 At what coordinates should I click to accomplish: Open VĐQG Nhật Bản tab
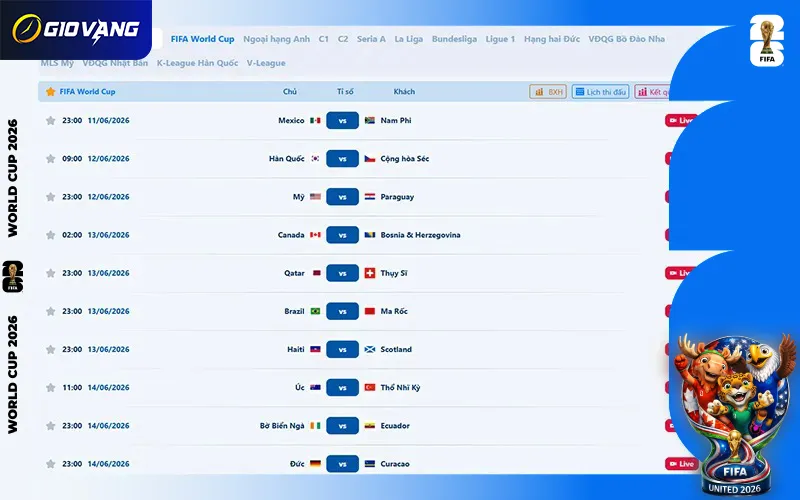tap(115, 63)
